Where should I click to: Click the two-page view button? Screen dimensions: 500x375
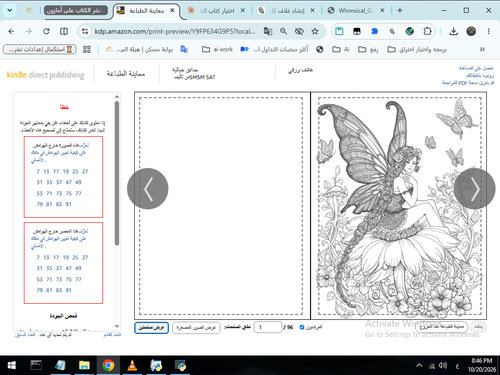(151, 328)
